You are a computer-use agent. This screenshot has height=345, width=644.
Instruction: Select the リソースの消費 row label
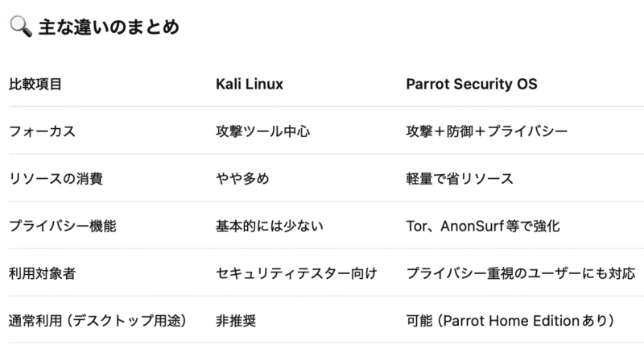click(x=56, y=179)
